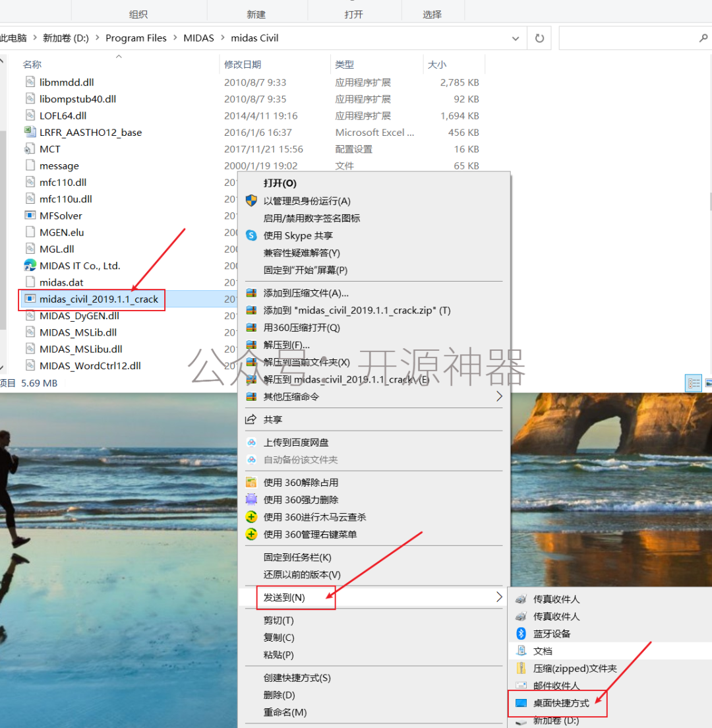Viewport: 712px width, 728px height.
Task: Select the MIDAS_WordCtrl12.dll file row
Action: [90, 366]
